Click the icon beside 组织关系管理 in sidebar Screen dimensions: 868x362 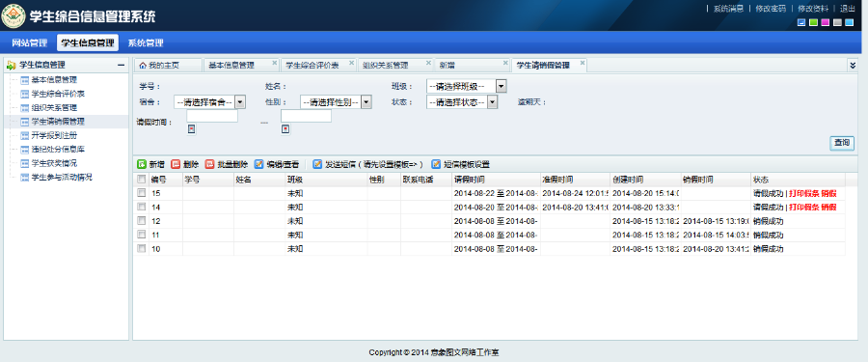click(x=24, y=107)
